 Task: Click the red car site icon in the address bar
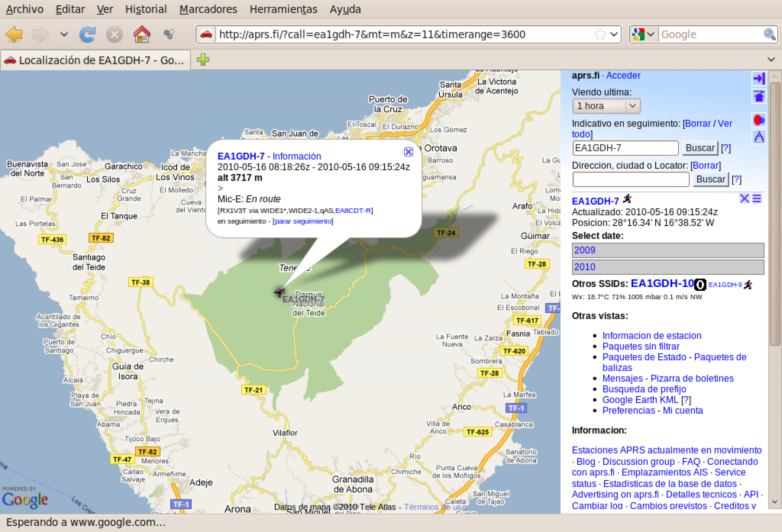(206, 34)
